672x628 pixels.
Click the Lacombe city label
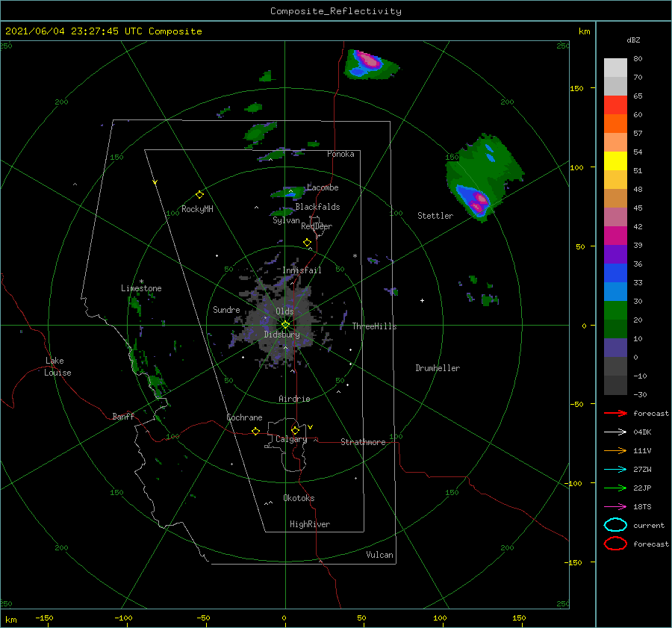[323, 187]
